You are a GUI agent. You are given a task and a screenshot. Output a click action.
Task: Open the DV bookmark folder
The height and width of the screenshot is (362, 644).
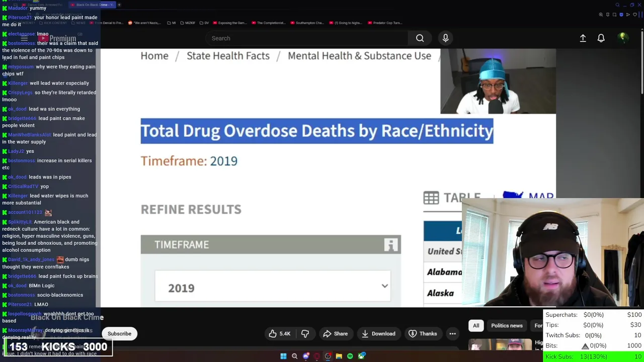point(204,23)
